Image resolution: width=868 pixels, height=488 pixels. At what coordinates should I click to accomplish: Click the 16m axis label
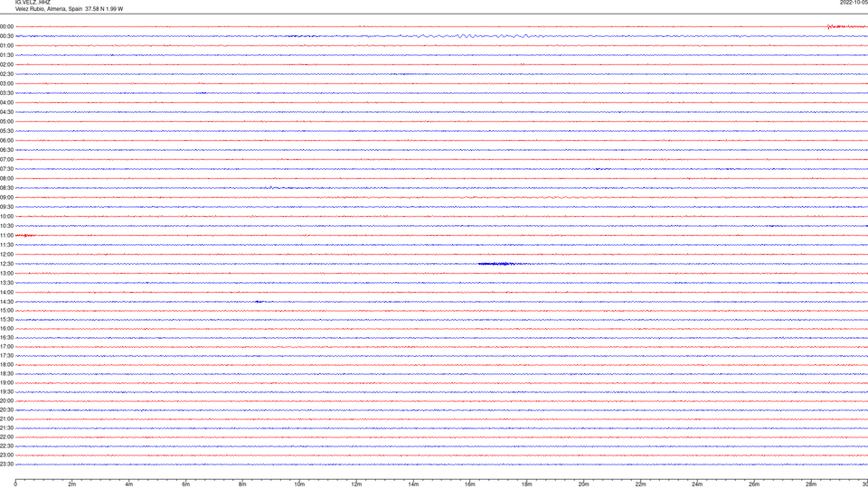[470, 484]
